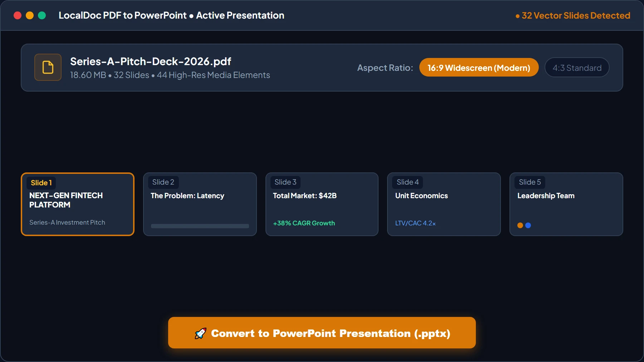The height and width of the screenshot is (362, 644).
Task: Close the window with red button
Action: (18, 15)
